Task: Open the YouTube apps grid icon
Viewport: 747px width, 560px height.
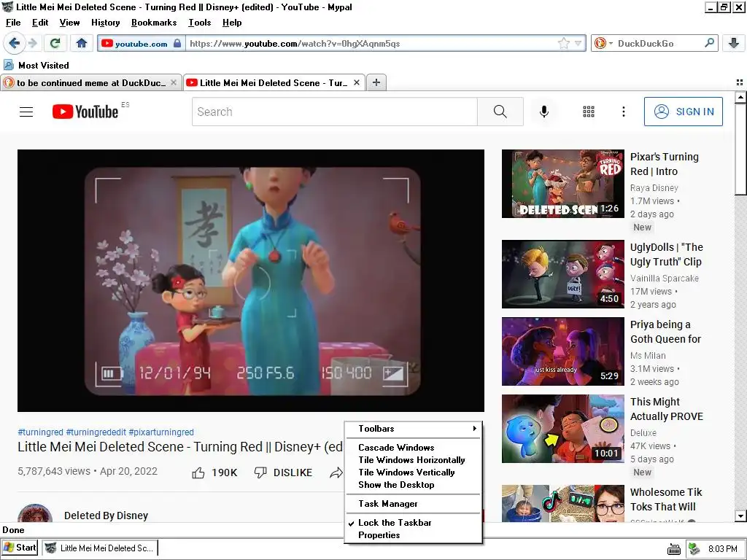Action: coord(589,112)
